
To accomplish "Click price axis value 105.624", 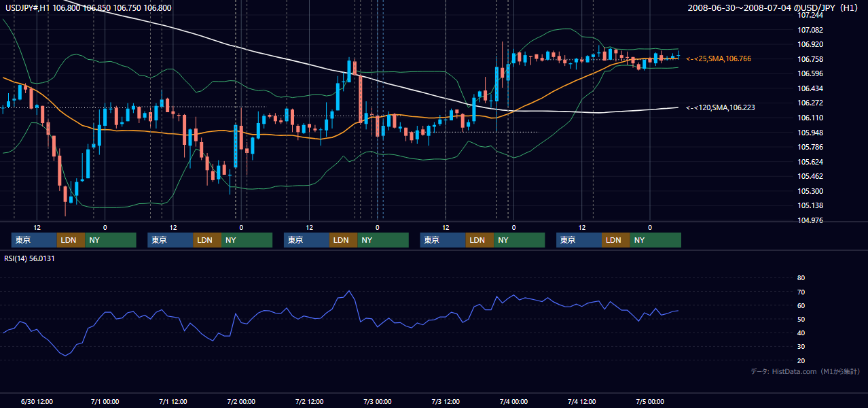I will click(x=810, y=162).
